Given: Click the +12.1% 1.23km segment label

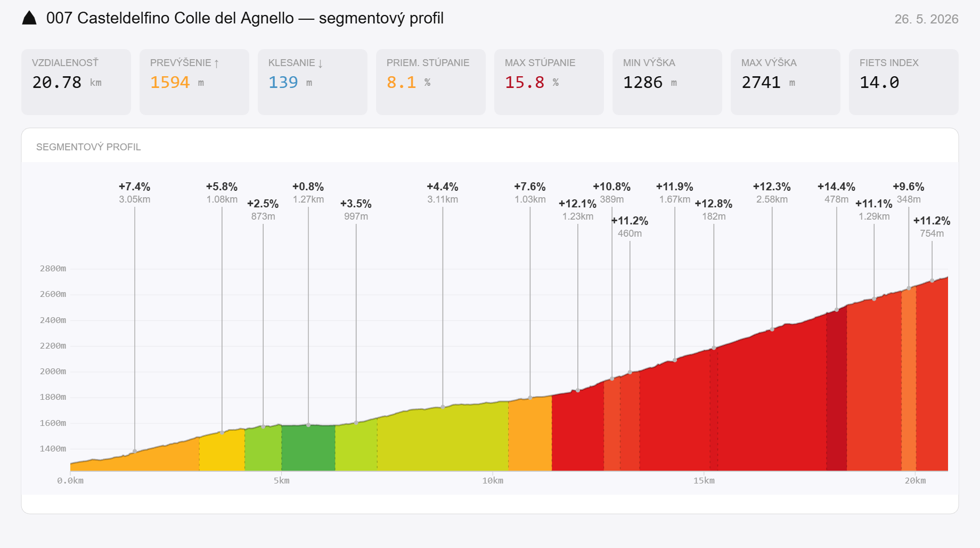Looking at the screenshot, I should (x=578, y=210).
